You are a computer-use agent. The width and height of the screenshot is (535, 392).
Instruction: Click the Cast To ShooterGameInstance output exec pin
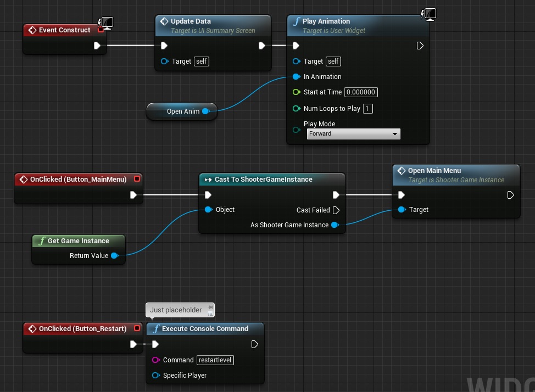coord(336,195)
